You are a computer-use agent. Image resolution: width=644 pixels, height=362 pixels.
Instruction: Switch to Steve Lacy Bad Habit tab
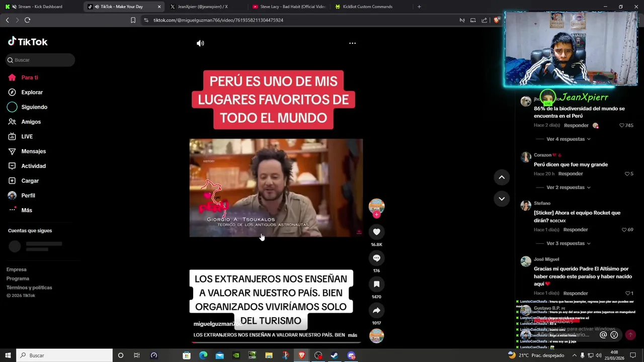[288, 7]
